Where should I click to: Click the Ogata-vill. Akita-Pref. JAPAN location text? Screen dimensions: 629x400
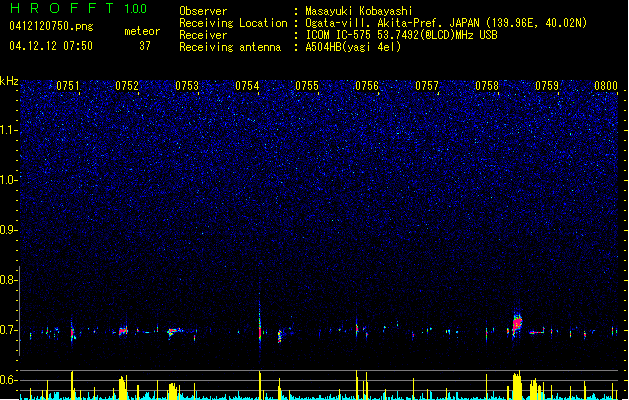(x=446, y=23)
